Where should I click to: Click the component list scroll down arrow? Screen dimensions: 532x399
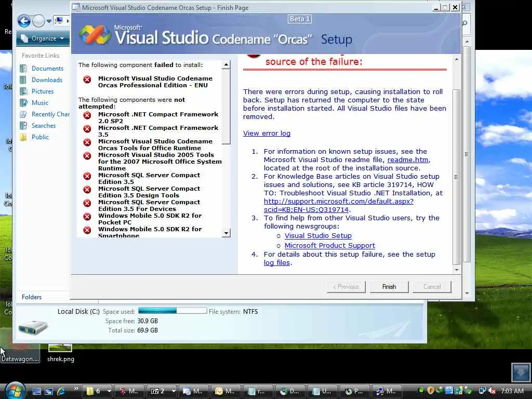(x=226, y=233)
